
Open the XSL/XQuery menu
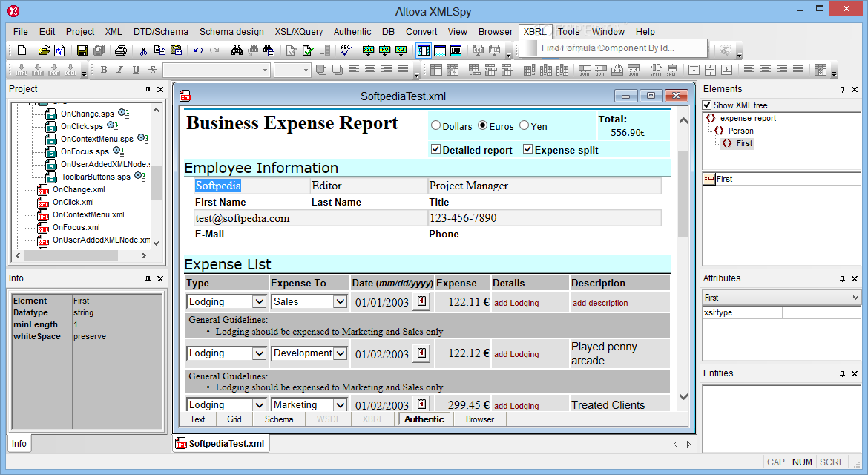299,32
